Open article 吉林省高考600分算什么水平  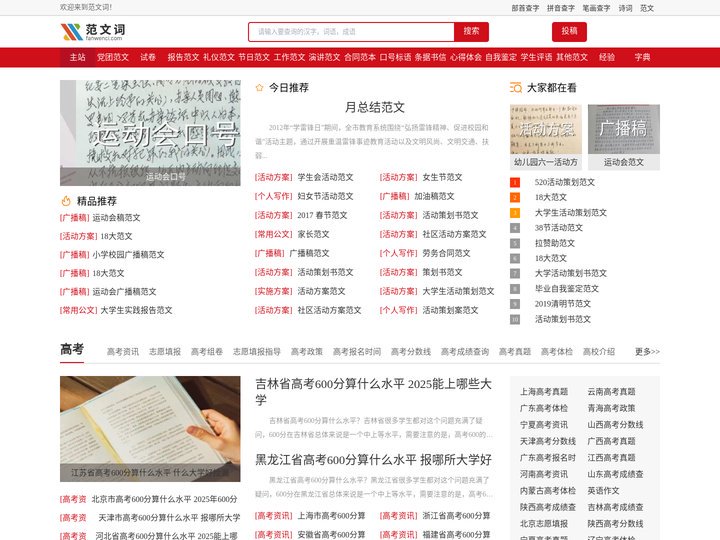pos(373,391)
